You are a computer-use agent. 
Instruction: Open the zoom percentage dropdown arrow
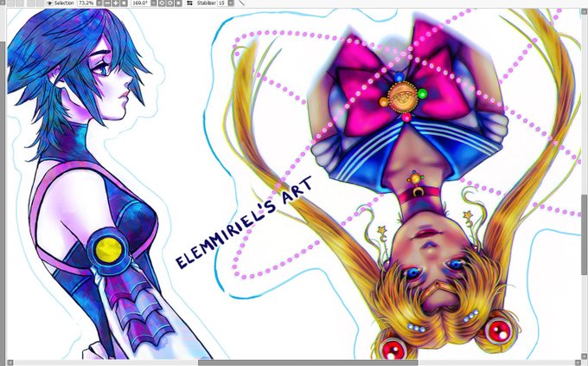coord(99,3)
